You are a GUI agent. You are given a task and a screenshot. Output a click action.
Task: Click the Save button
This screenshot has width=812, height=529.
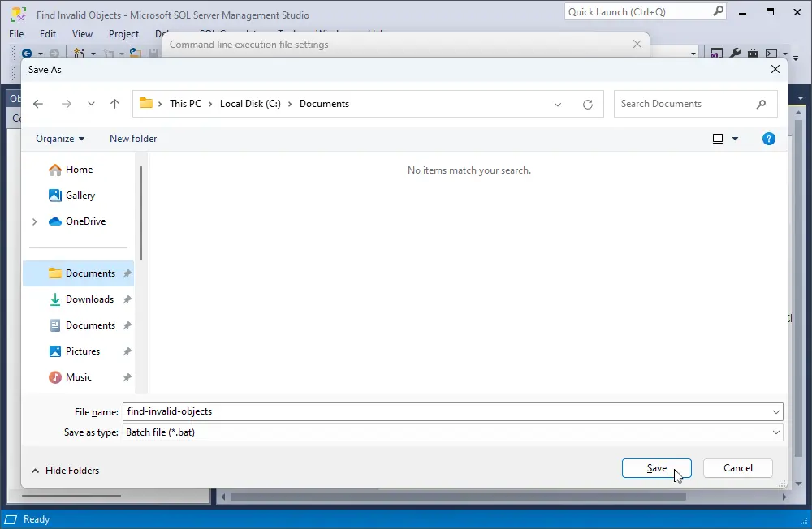pyautogui.click(x=656, y=468)
